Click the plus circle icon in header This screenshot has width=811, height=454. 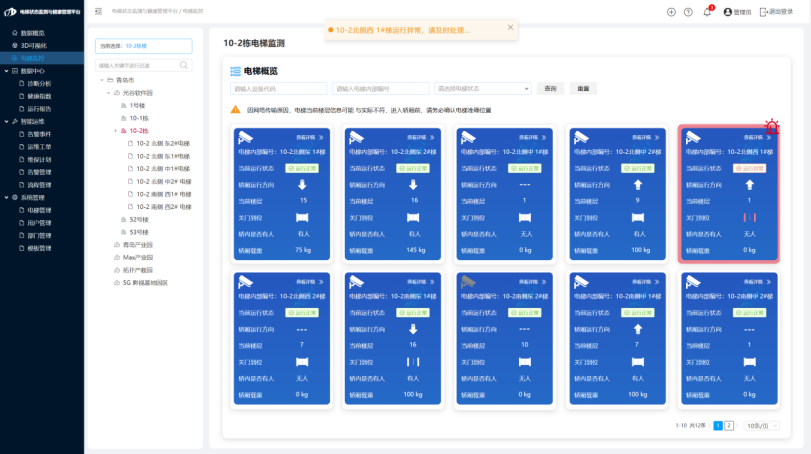[671, 12]
